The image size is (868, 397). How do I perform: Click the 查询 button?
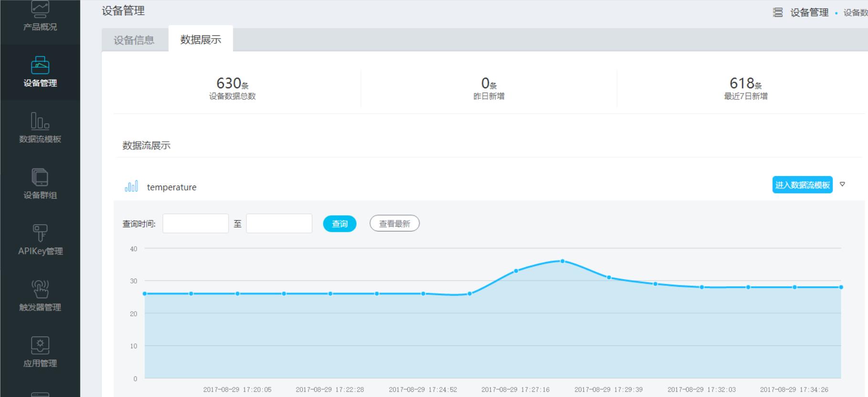(339, 224)
